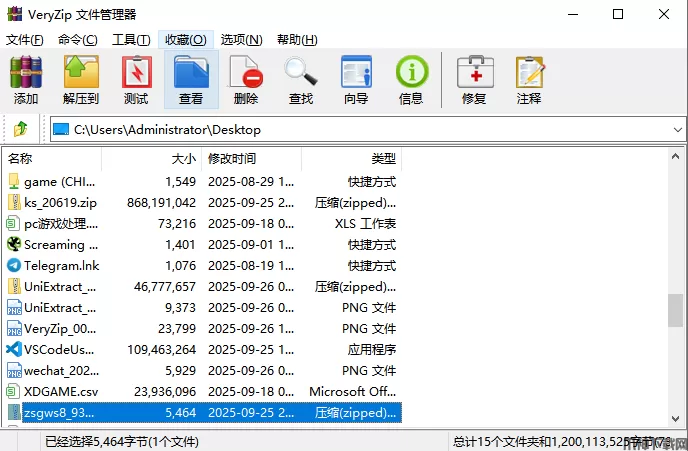The width and height of the screenshot is (688, 451).
Task: Open the 工具(T) menu
Action: click(x=131, y=40)
